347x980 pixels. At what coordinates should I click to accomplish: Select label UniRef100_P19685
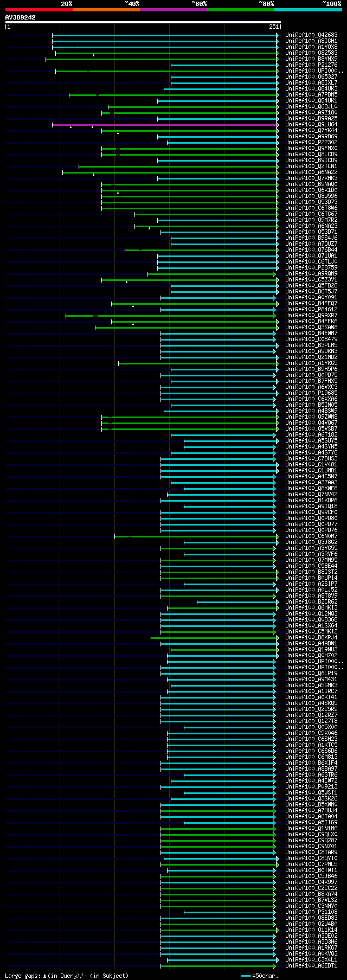[x=311, y=393]
